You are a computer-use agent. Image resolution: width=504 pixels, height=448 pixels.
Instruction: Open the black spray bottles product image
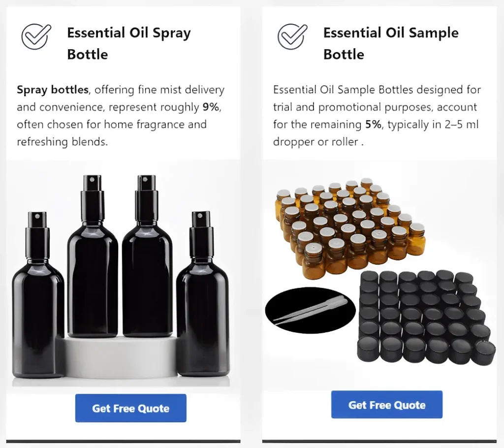[x=122, y=277]
